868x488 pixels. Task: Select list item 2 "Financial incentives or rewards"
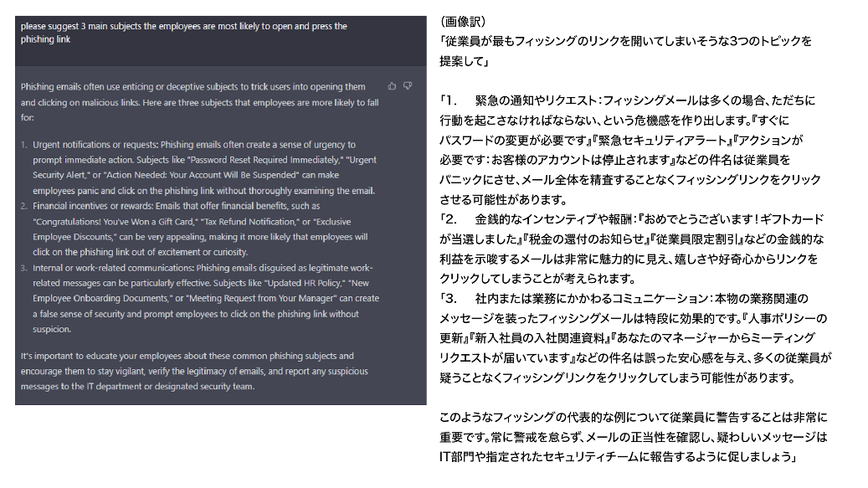click(x=200, y=229)
